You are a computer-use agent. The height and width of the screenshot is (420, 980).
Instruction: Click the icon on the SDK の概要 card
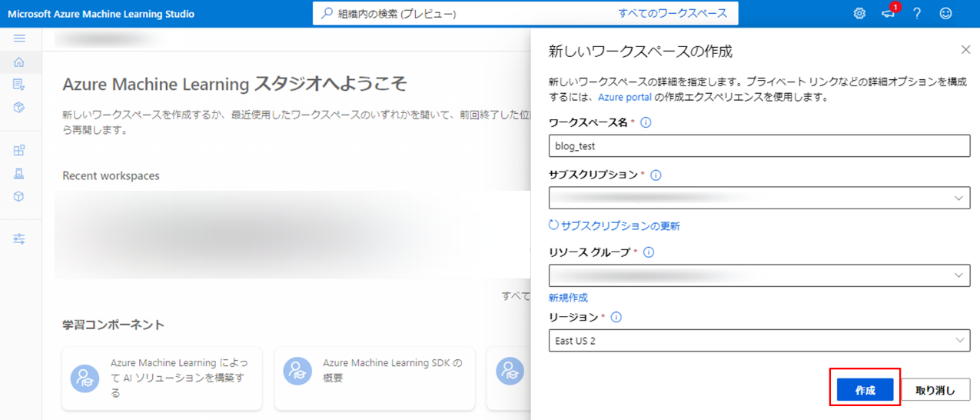click(297, 371)
